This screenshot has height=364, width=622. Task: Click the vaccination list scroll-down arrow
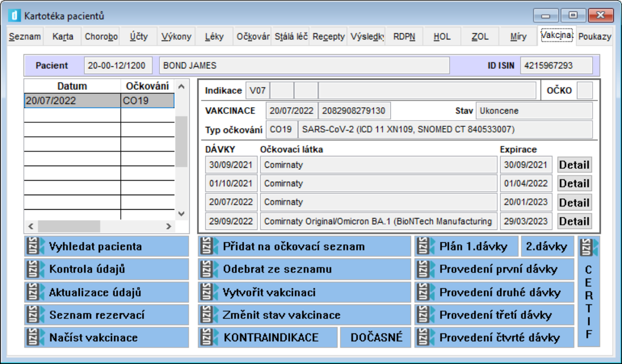[181, 213]
